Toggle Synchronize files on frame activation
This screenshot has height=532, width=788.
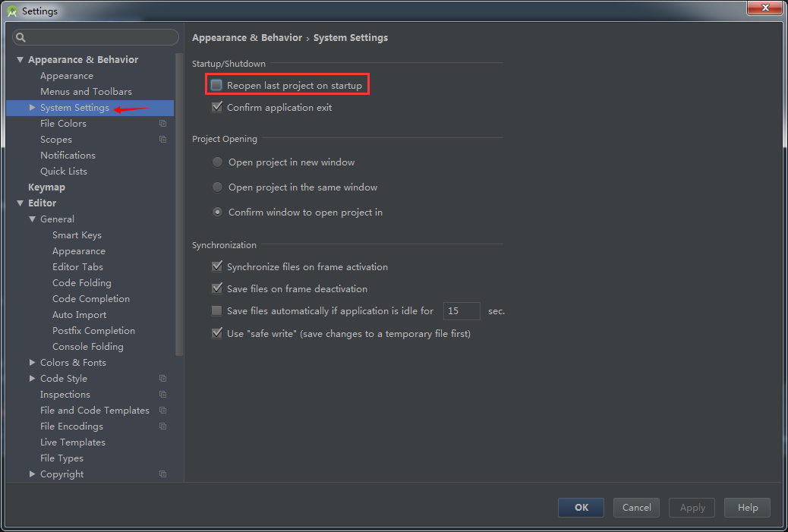pyautogui.click(x=216, y=266)
